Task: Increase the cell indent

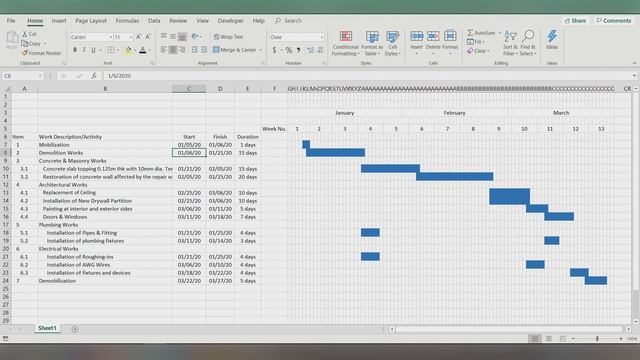Action: [x=204, y=50]
